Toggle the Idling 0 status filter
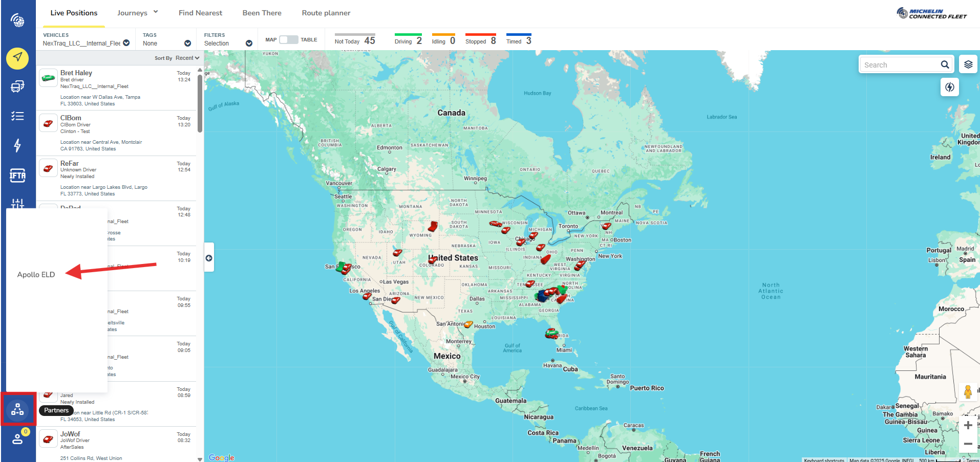 tap(443, 40)
